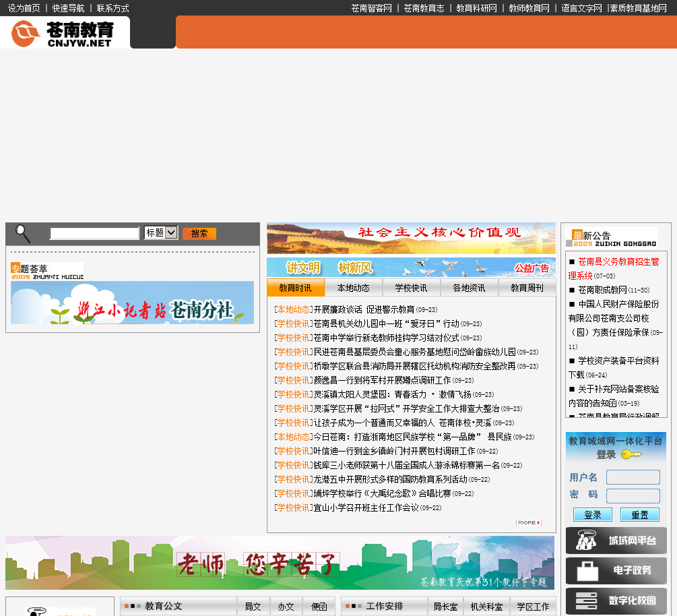Open the 苍南教育志 link

tap(424, 8)
